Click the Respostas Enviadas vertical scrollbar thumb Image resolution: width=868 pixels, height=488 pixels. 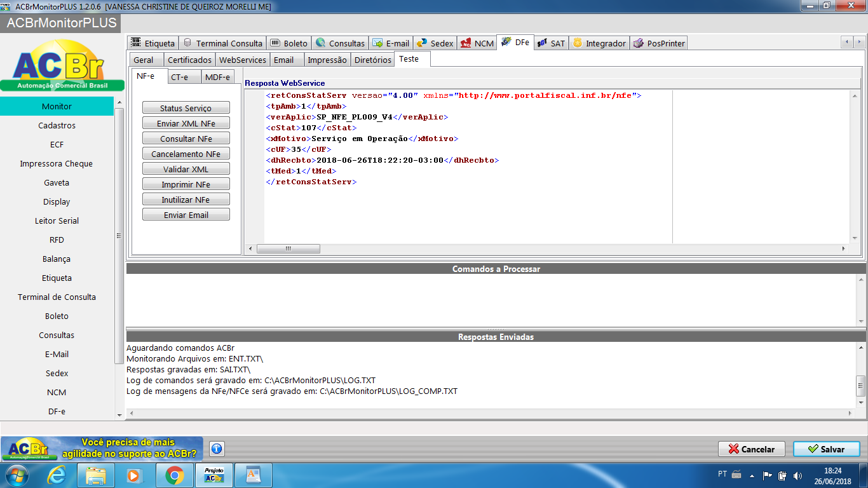click(861, 385)
